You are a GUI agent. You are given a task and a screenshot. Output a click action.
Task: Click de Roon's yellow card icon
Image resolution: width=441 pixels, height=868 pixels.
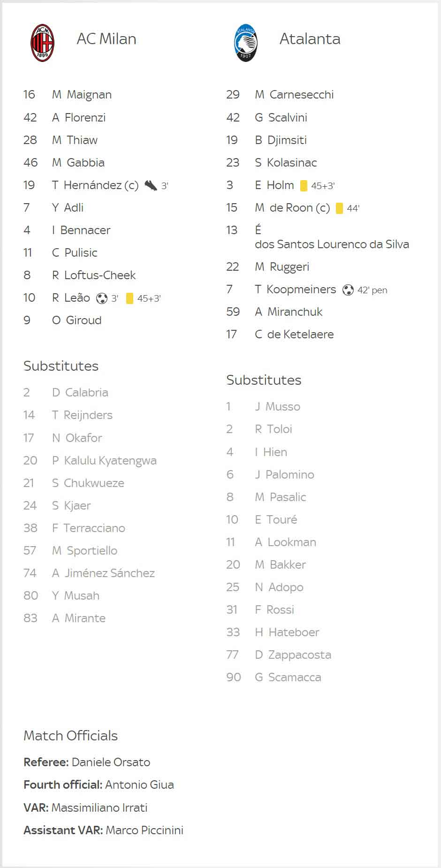pyautogui.click(x=340, y=208)
